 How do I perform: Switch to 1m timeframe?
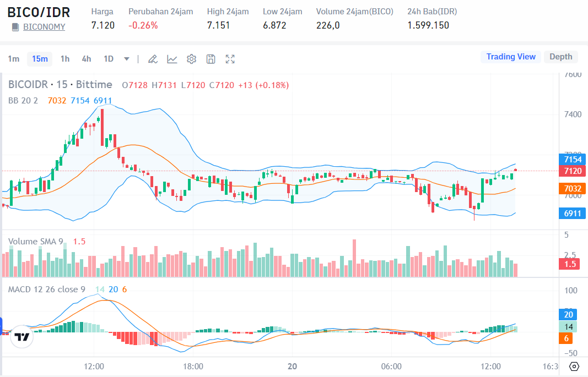(14, 59)
